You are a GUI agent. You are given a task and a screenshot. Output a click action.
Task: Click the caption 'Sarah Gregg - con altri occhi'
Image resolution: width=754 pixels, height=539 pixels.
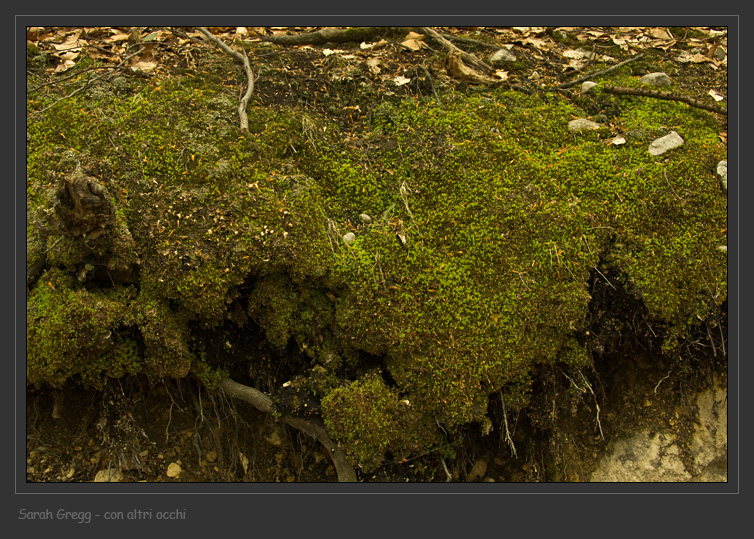[102, 514]
